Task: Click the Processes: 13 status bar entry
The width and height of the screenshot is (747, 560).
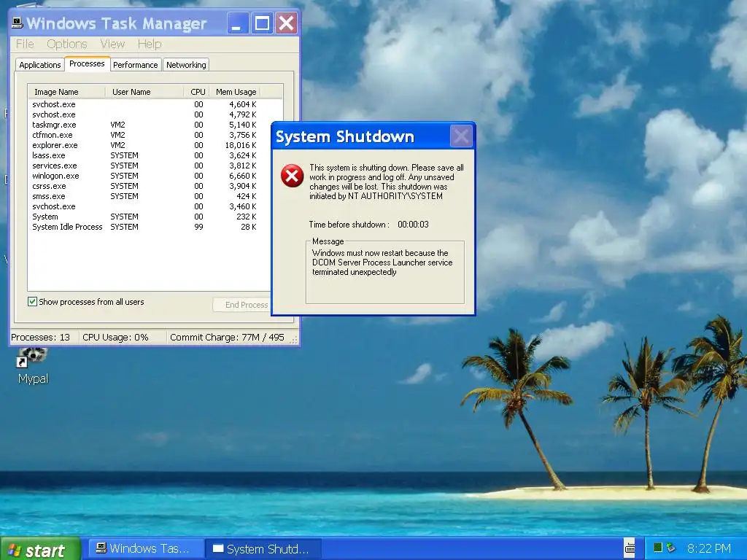Action: [41, 337]
